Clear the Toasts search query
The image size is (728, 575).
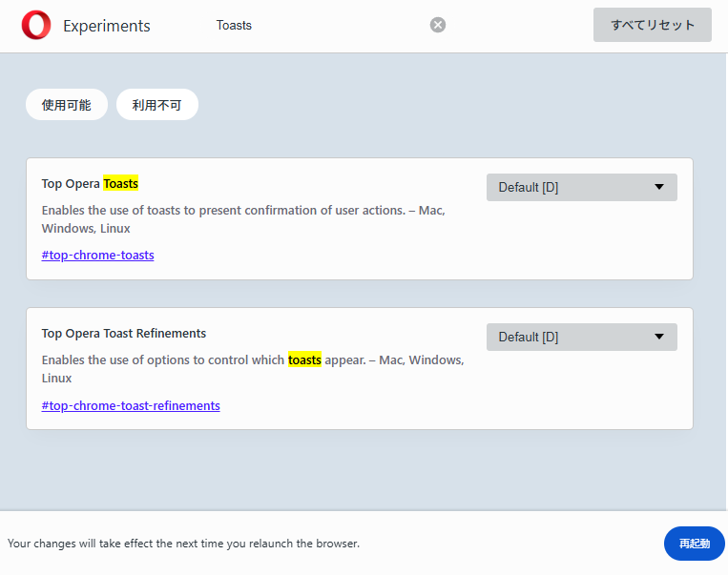click(437, 25)
